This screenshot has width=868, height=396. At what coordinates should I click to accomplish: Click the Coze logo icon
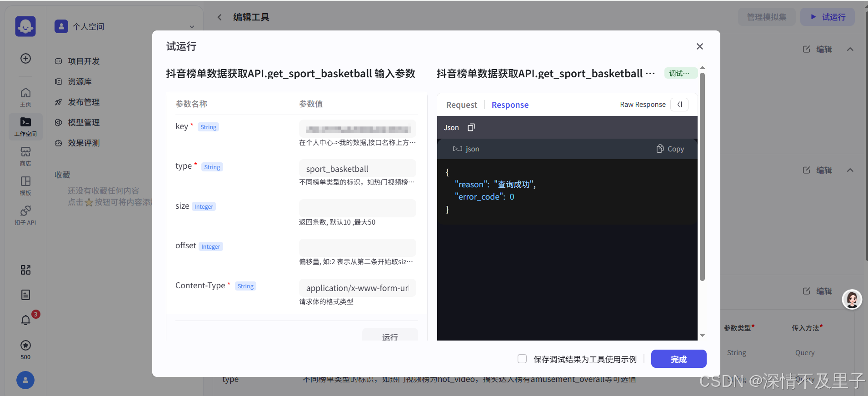[25, 26]
